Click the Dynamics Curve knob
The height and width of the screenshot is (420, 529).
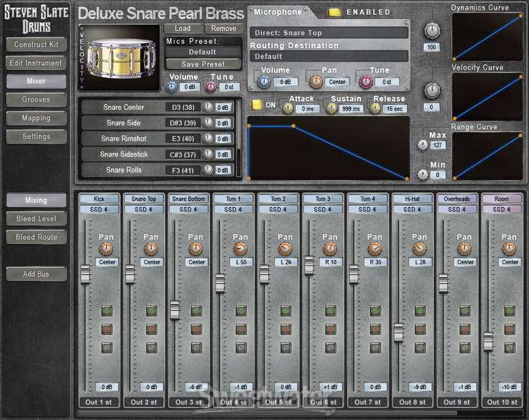(x=432, y=31)
